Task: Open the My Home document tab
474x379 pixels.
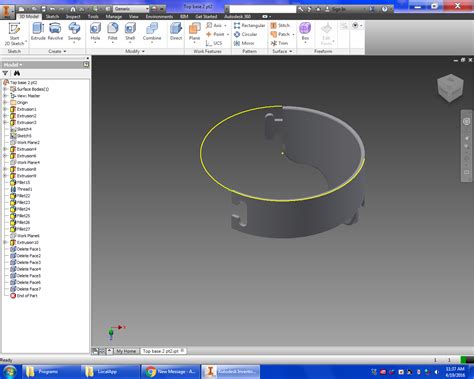Action: 126,351
